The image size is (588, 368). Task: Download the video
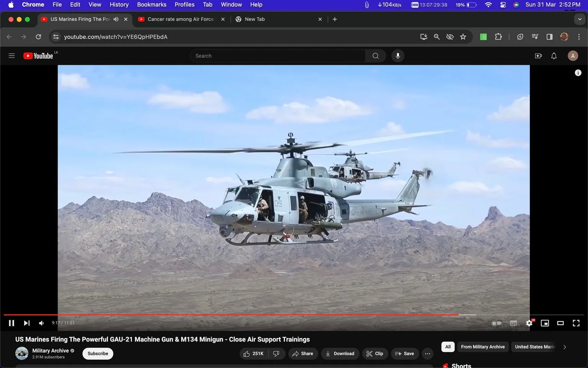(x=340, y=353)
